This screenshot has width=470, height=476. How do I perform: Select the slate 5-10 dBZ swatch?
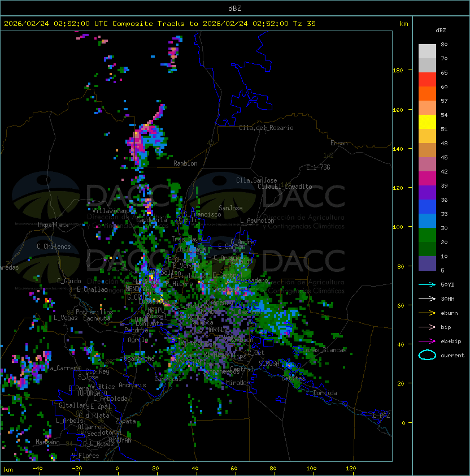(427, 263)
